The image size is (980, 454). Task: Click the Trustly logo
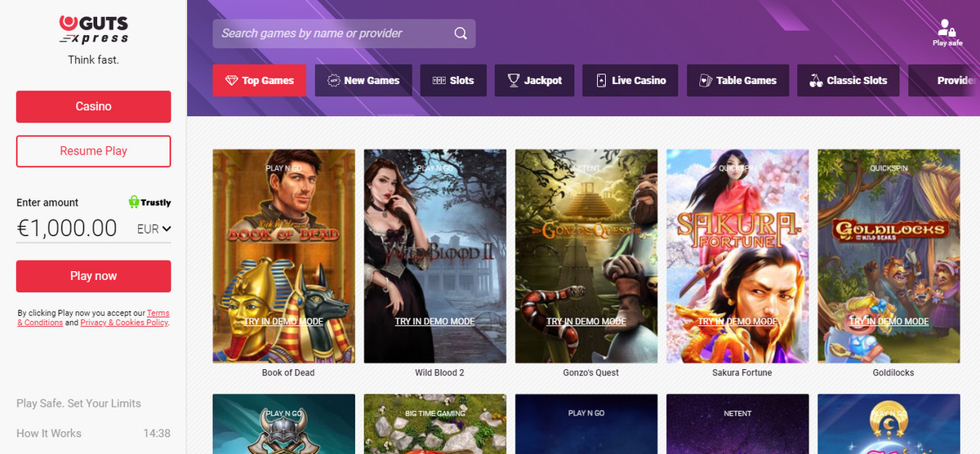149,202
